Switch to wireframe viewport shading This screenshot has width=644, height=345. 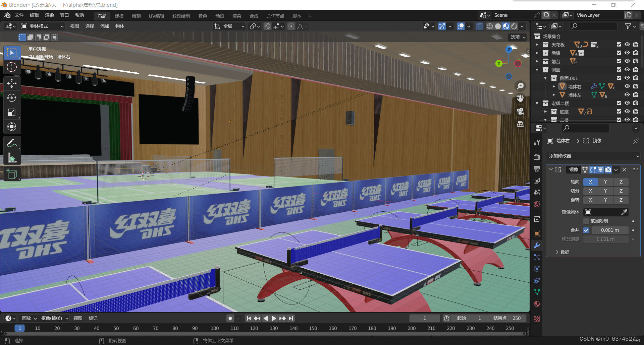tap(490, 26)
